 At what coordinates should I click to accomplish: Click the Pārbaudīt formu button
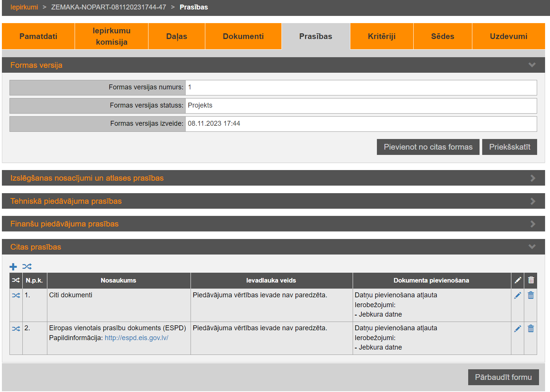[x=503, y=377]
